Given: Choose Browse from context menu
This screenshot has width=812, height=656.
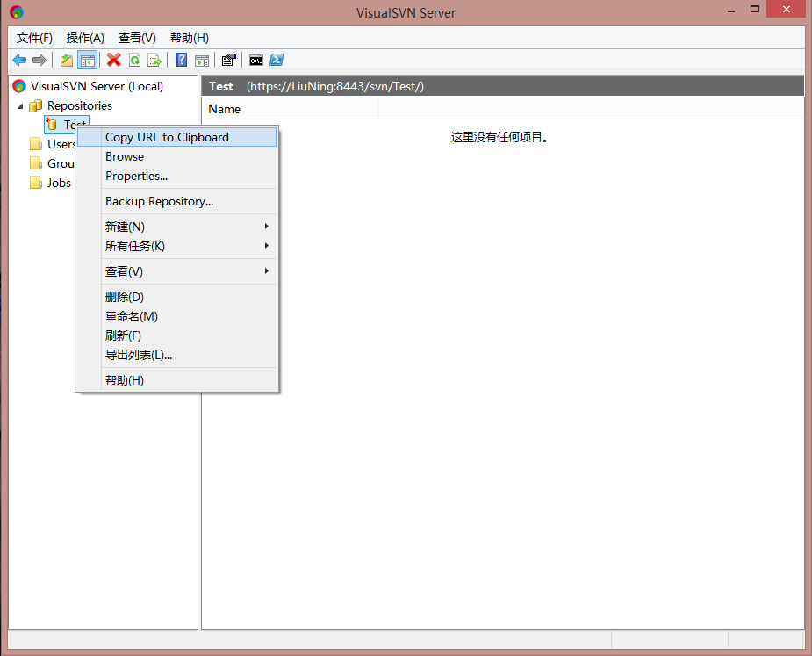Looking at the screenshot, I should pos(177,156).
